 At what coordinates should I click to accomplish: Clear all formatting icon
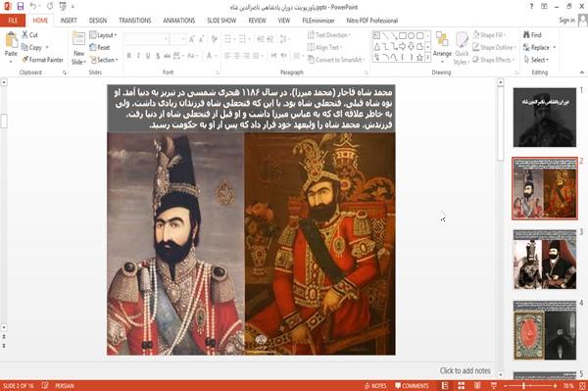coord(214,38)
